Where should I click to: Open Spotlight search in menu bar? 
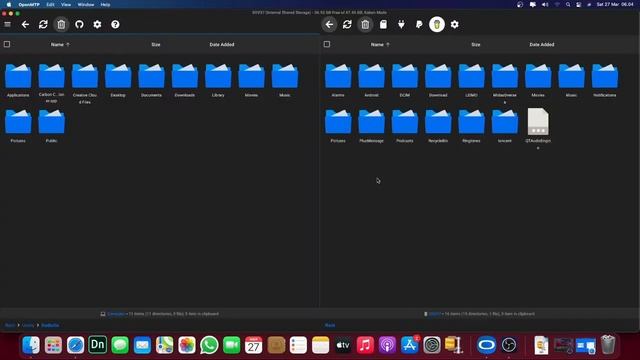tap(568, 4)
